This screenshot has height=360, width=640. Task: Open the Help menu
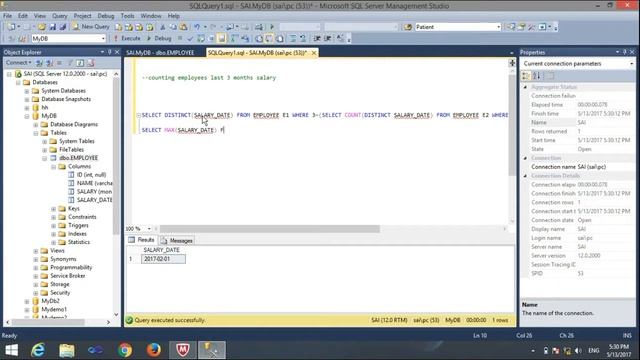coord(173,16)
